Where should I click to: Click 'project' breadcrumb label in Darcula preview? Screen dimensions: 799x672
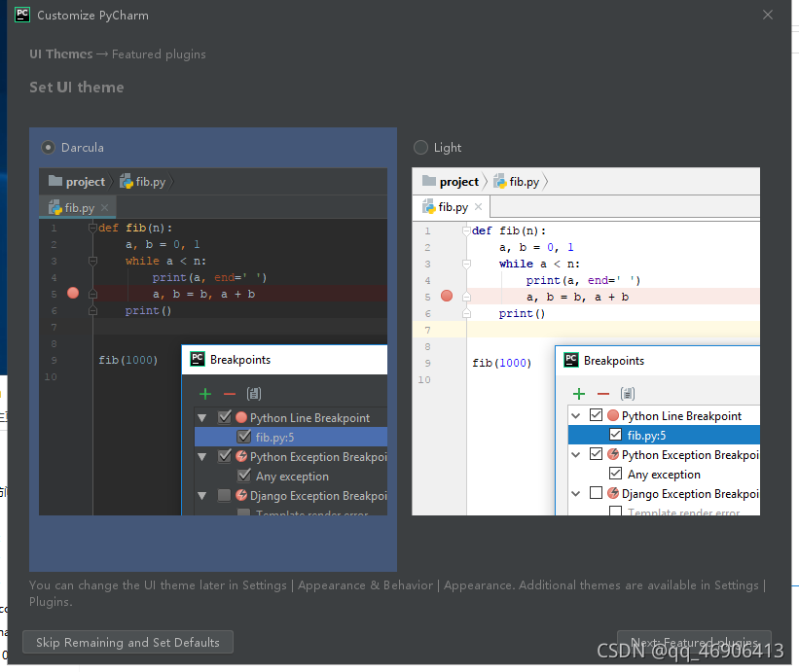[85, 182]
